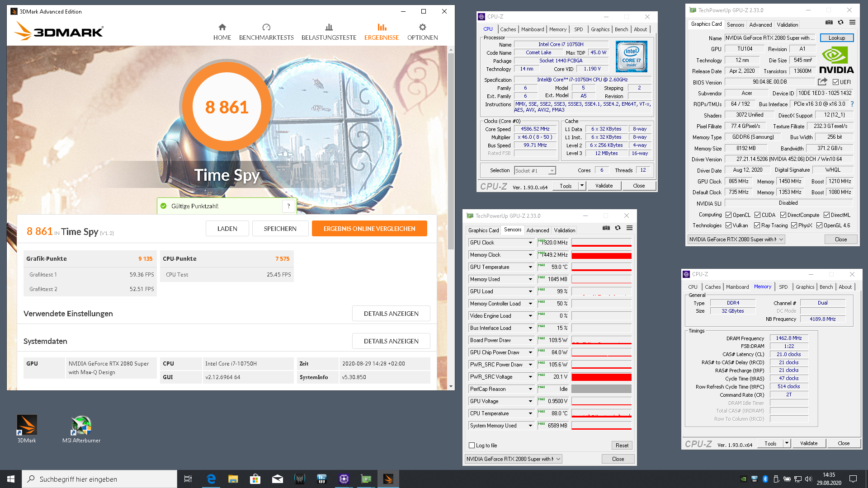Switch to the BENCHMARKTESTS tab in 3DMark
868x488 pixels.
pyautogui.click(x=266, y=32)
